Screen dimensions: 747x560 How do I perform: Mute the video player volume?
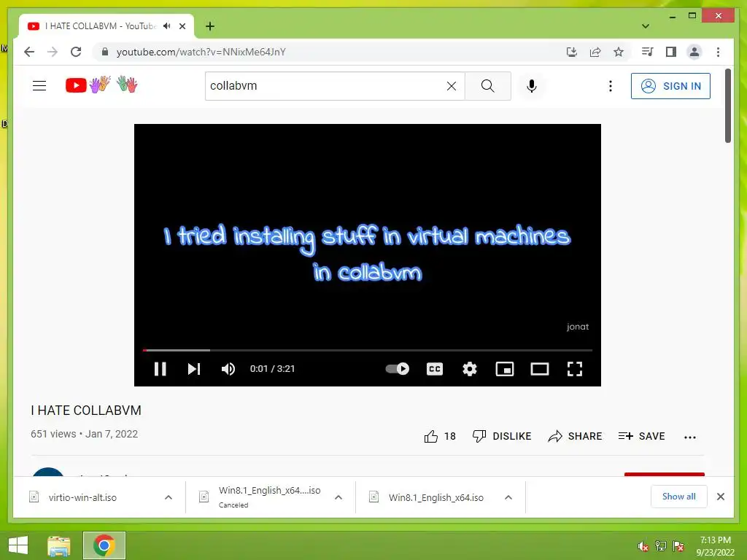(x=228, y=369)
